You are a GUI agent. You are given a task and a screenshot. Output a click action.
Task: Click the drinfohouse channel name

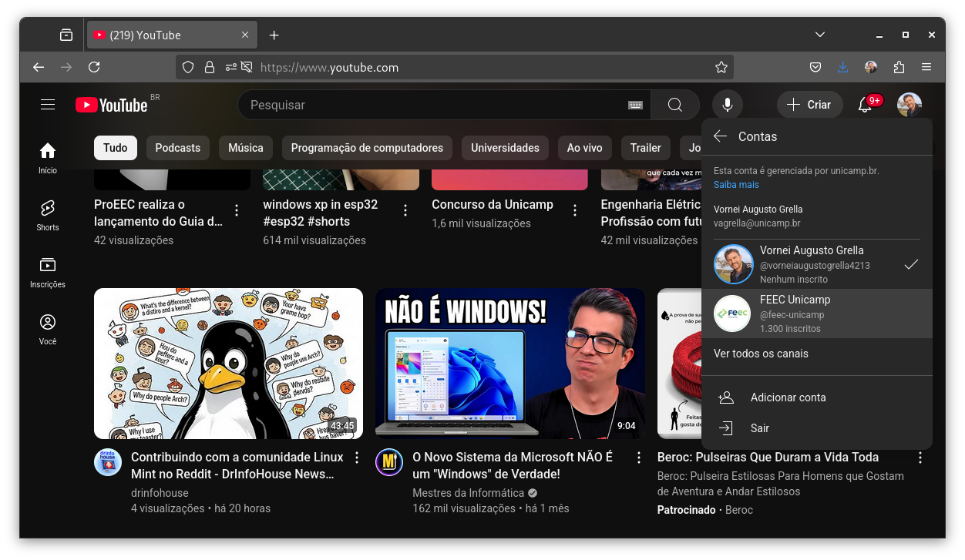(x=160, y=493)
